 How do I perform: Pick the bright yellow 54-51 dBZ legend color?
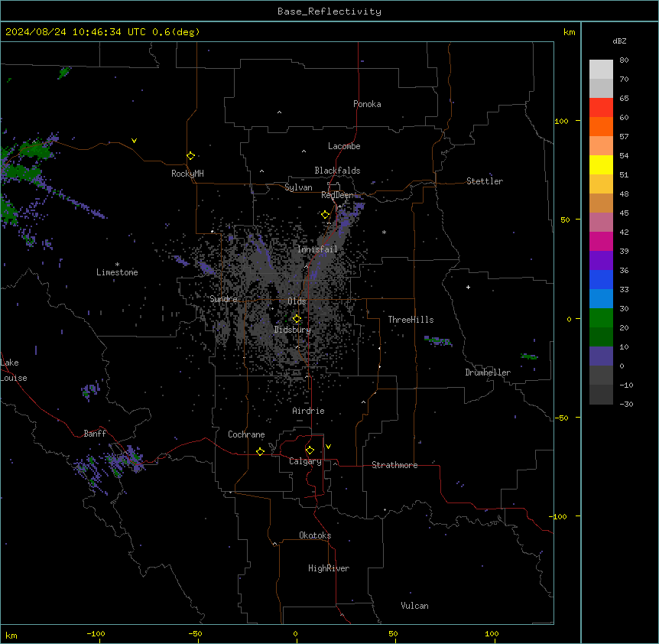click(601, 164)
